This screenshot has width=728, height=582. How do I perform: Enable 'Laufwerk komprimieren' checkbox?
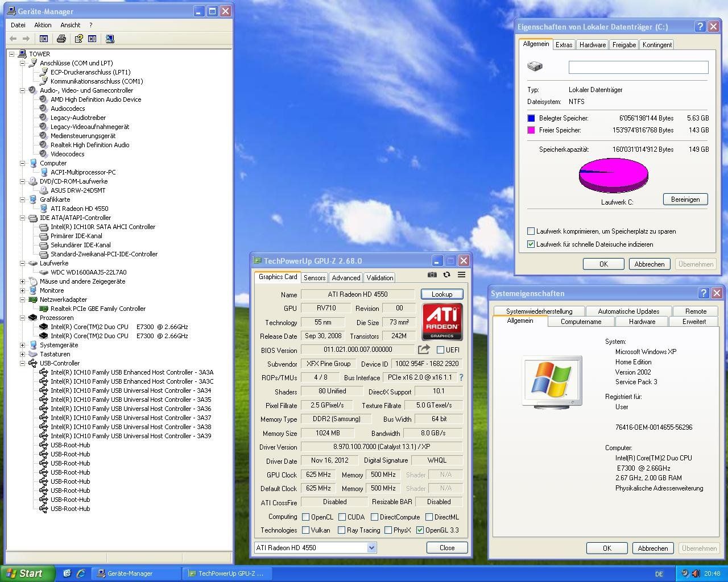tap(531, 231)
